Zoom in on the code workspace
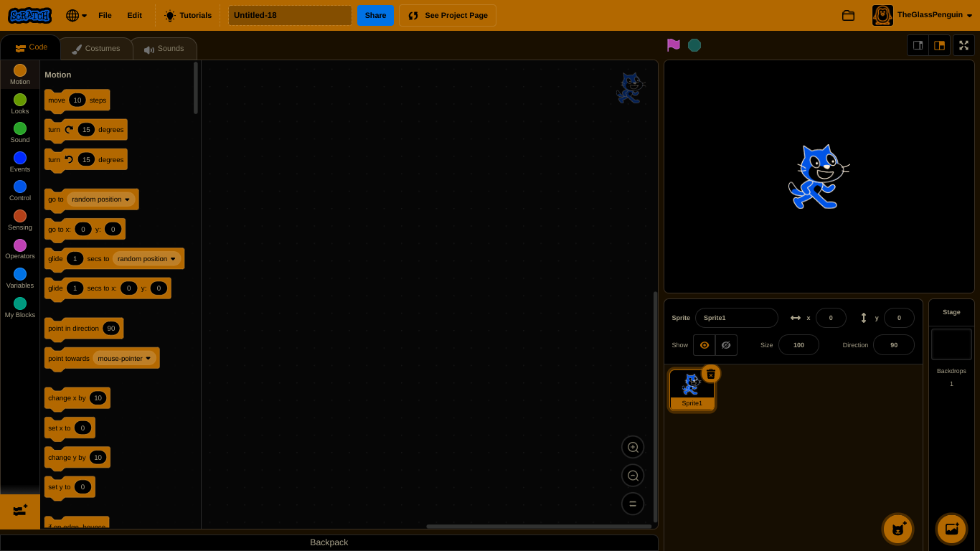 (x=633, y=446)
